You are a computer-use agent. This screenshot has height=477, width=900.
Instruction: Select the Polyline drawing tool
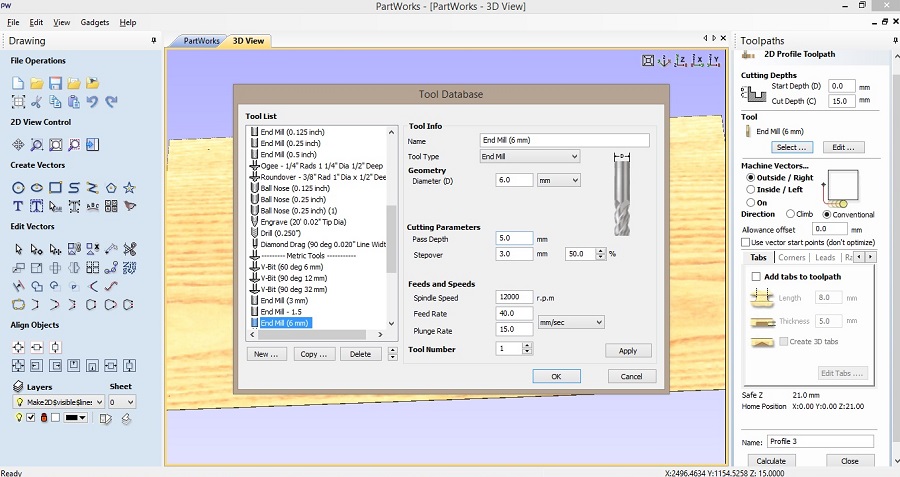[x=92, y=188]
